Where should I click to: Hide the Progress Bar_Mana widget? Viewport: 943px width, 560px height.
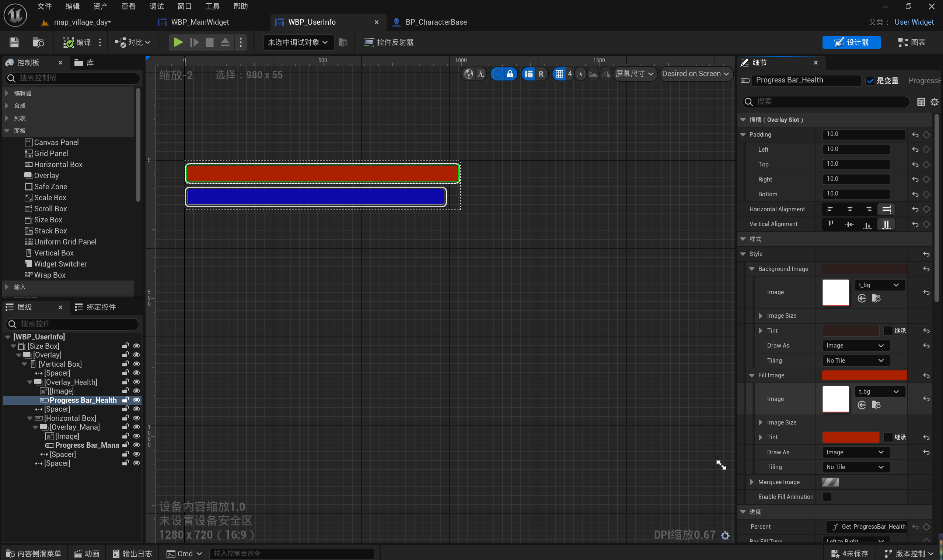[136, 445]
